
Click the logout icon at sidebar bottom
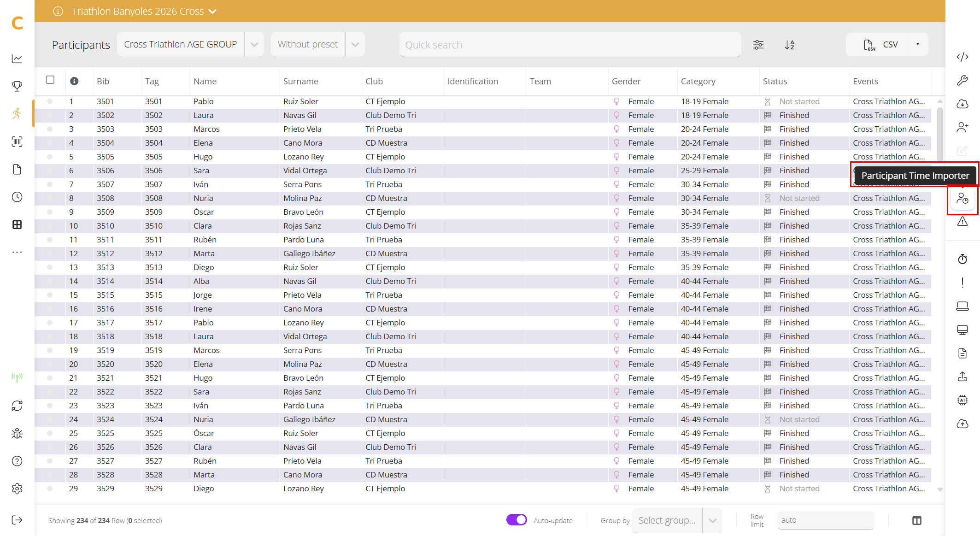[17, 520]
